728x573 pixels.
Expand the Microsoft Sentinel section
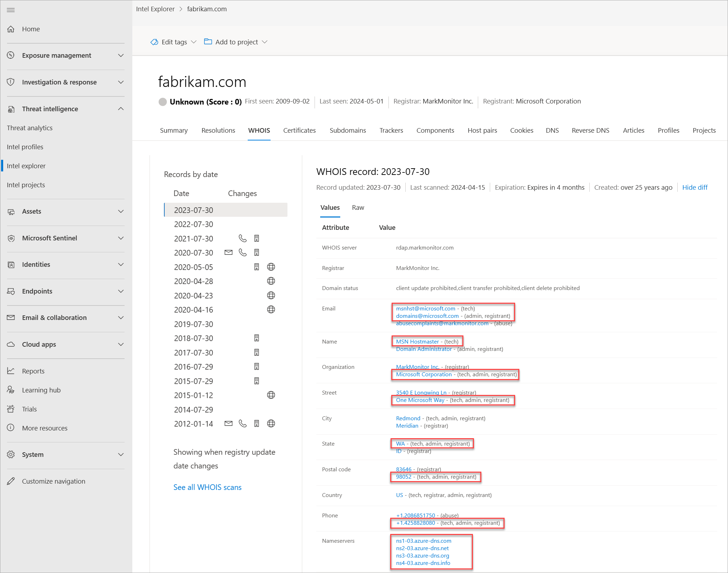pyautogui.click(x=121, y=238)
